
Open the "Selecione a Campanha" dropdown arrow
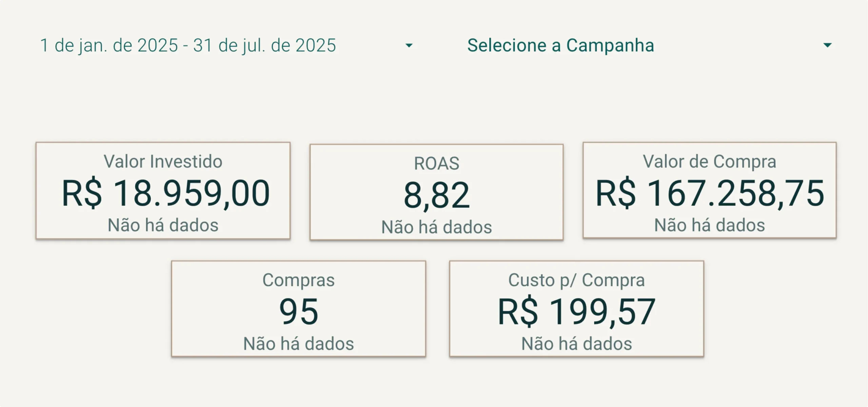coord(827,45)
